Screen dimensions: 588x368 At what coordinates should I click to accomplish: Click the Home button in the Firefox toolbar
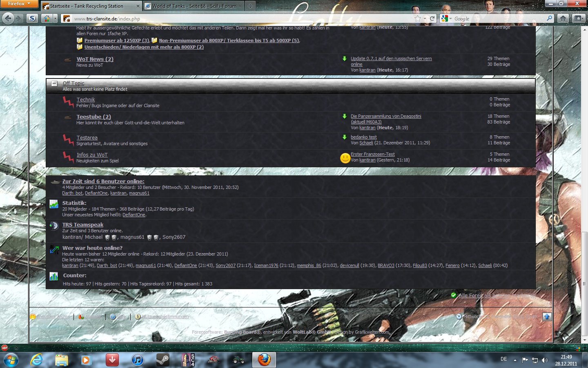pyautogui.click(x=563, y=18)
